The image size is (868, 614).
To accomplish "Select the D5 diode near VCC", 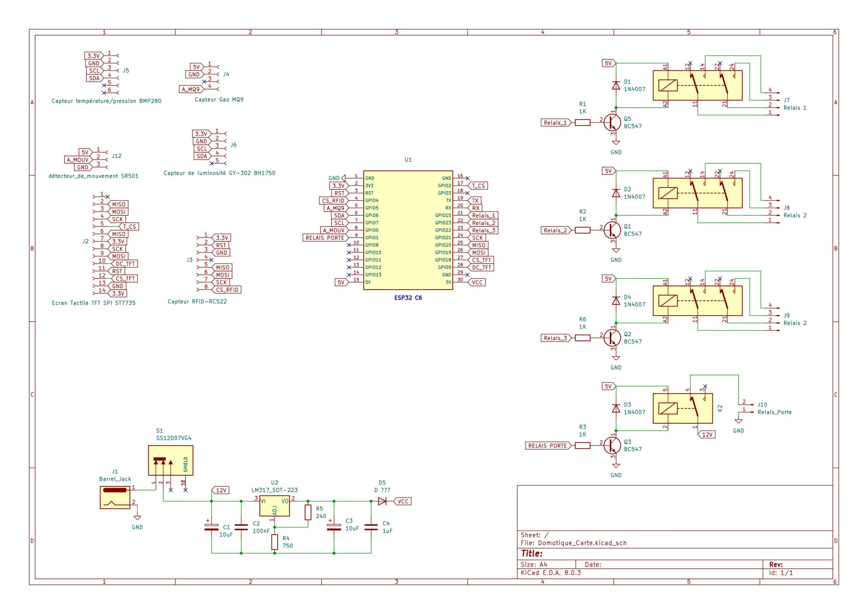I will click(x=382, y=501).
